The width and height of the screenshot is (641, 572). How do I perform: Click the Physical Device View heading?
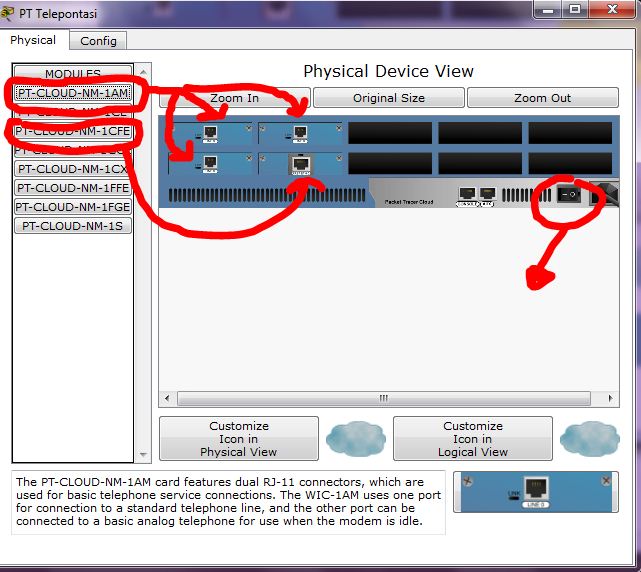click(388, 71)
